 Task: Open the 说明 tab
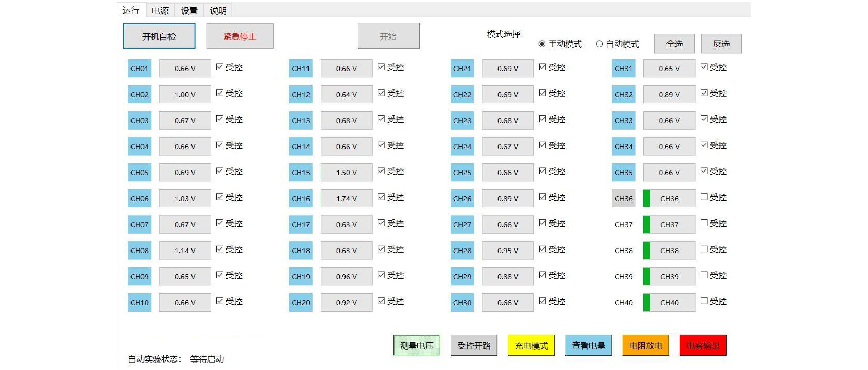coord(218,10)
